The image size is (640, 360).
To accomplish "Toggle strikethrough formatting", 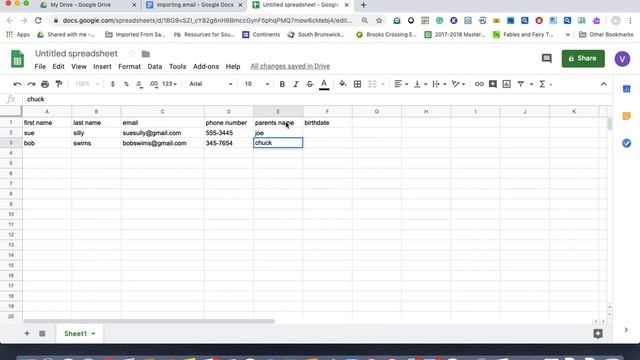I will (309, 84).
